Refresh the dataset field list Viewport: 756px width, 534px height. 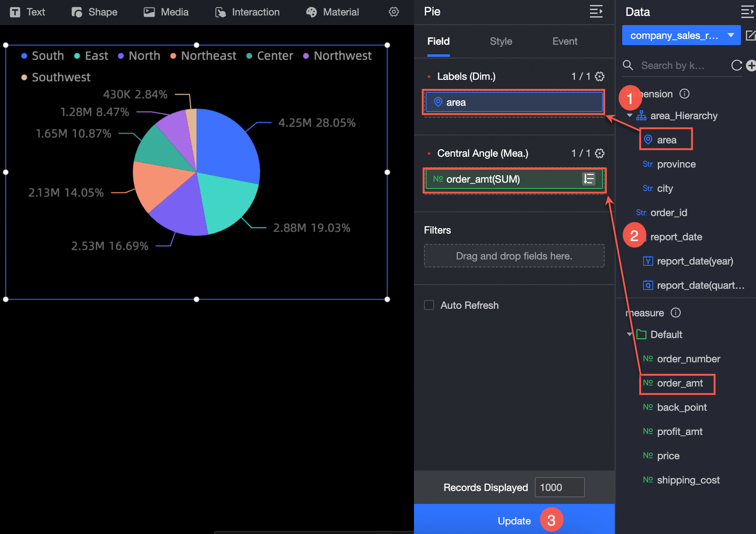click(x=736, y=66)
